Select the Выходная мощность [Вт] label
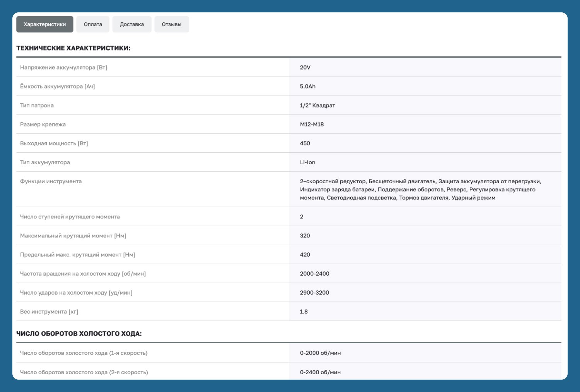This screenshot has height=392, width=580. 54,143
